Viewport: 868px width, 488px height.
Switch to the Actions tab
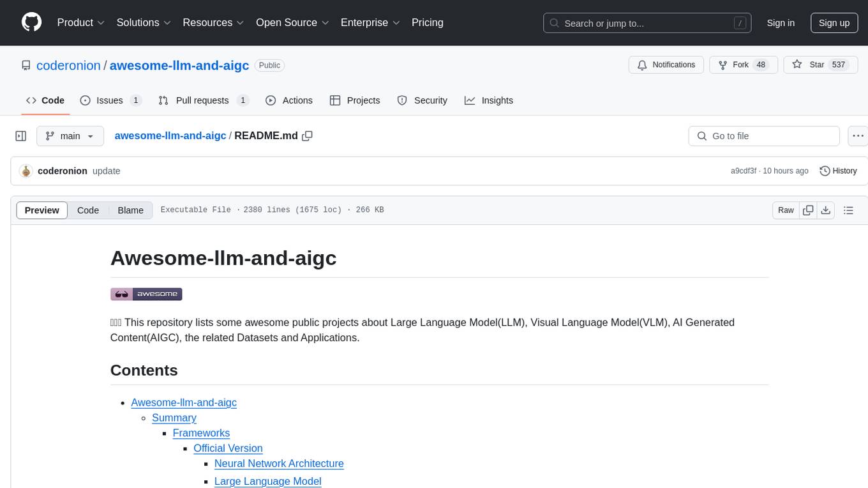[289, 100]
